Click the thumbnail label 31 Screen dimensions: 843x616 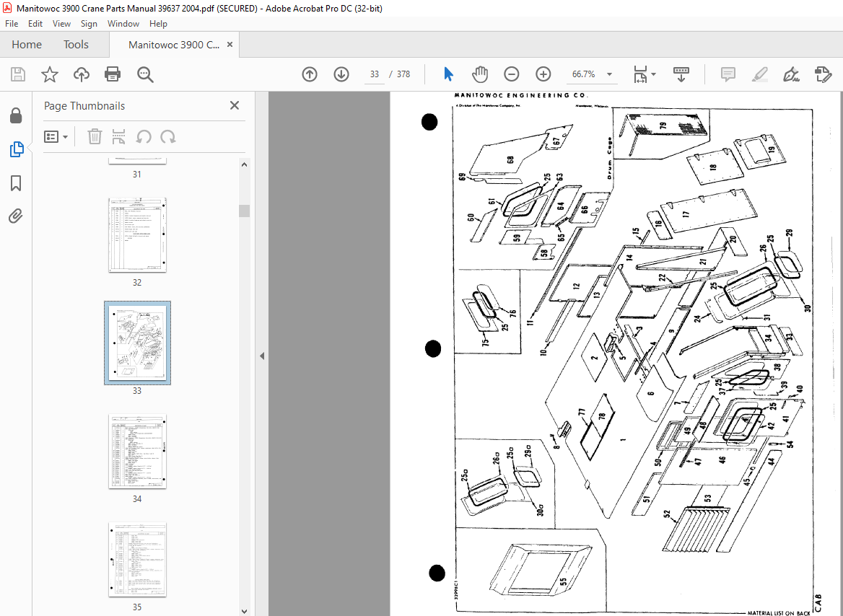click(x=137, y=174)
